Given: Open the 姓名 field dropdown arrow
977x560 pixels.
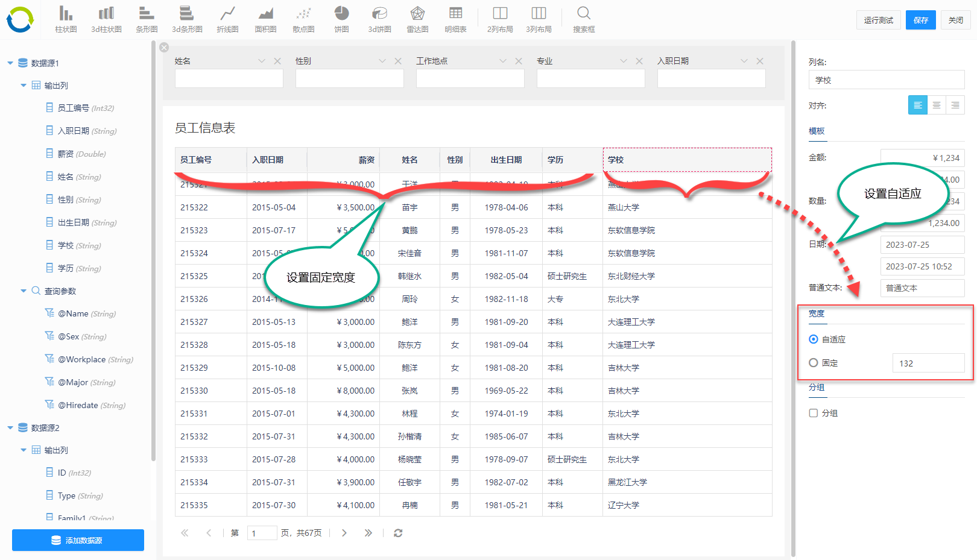Looking at the screenshot, I should [x=262, y=61].
